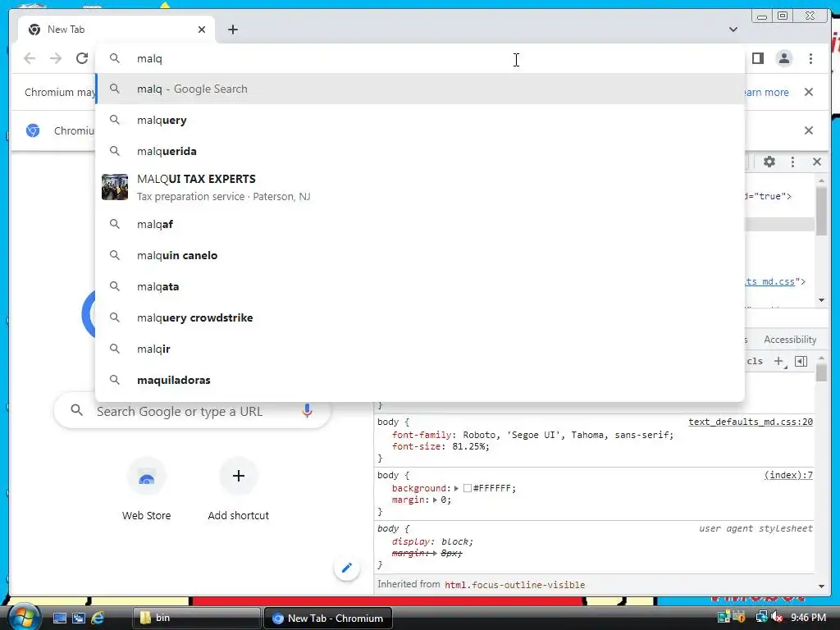Toggle the .cls element classes button

[755, 361]
